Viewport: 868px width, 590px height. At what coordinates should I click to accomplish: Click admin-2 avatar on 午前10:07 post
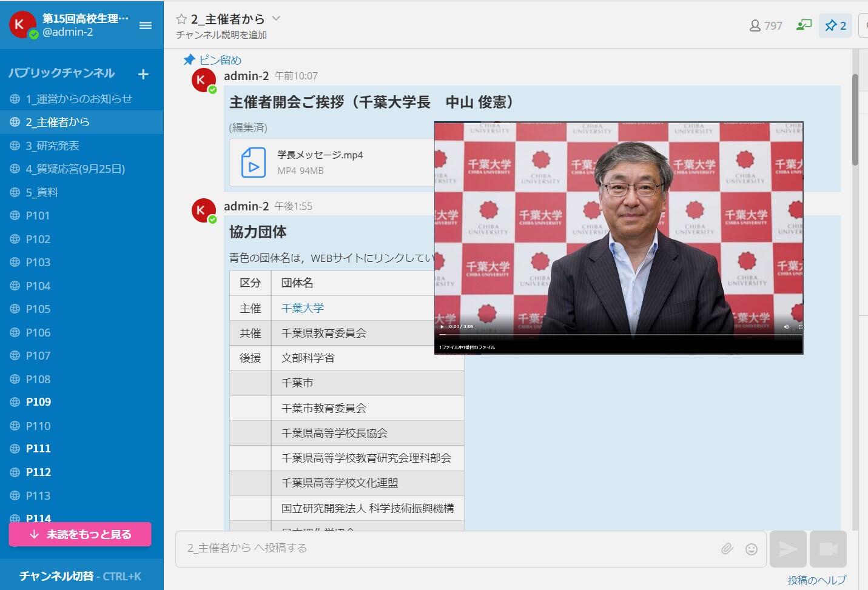(x=204, y=81)
